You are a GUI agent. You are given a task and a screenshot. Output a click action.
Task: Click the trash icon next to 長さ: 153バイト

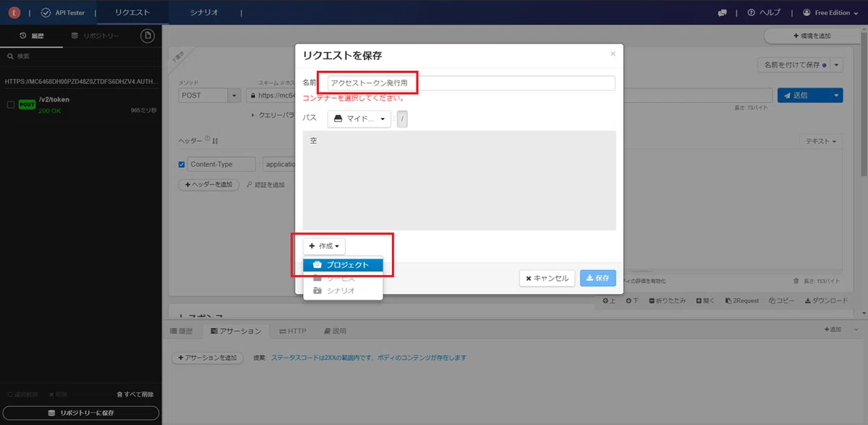pos(797,281)
